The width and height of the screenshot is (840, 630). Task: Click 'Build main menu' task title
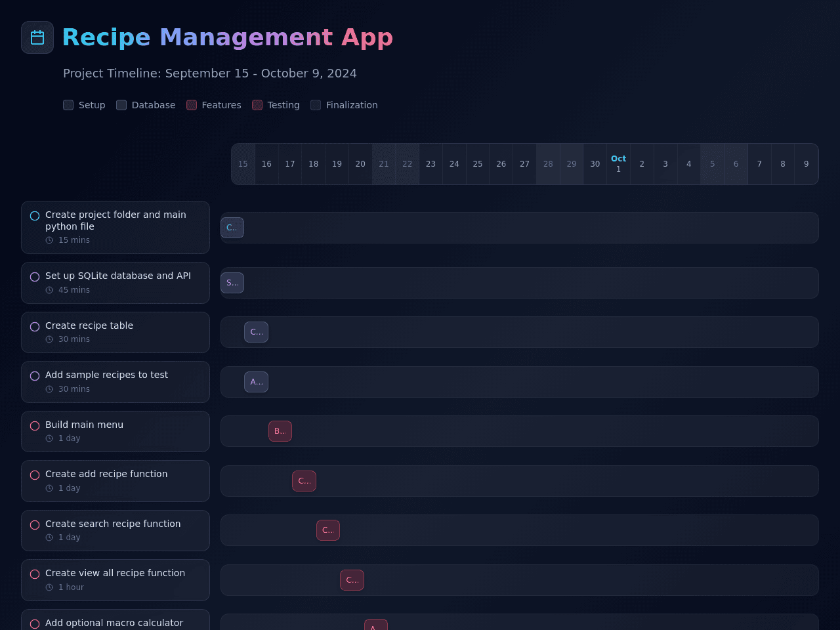point(84,425)
